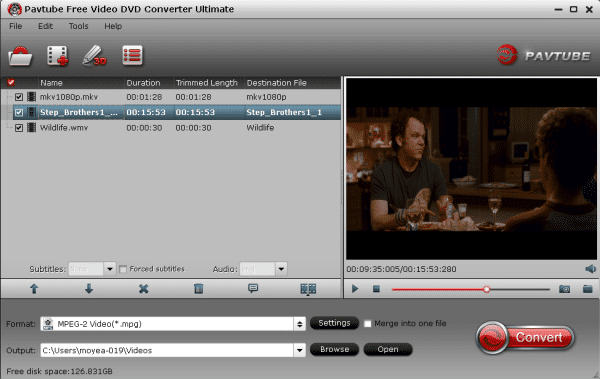Click the Settings button
Image resolution: width=600 pixels, height=379 pixels.
point(334,323)
